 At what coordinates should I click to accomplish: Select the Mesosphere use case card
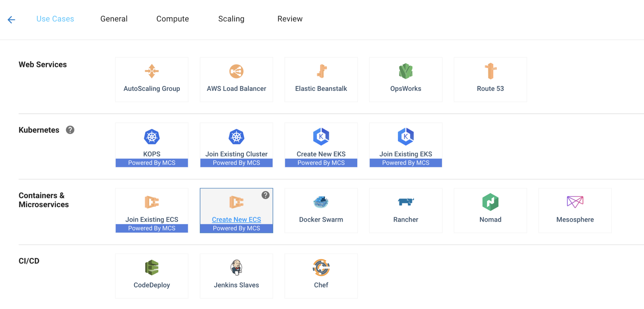click(575, 210)
